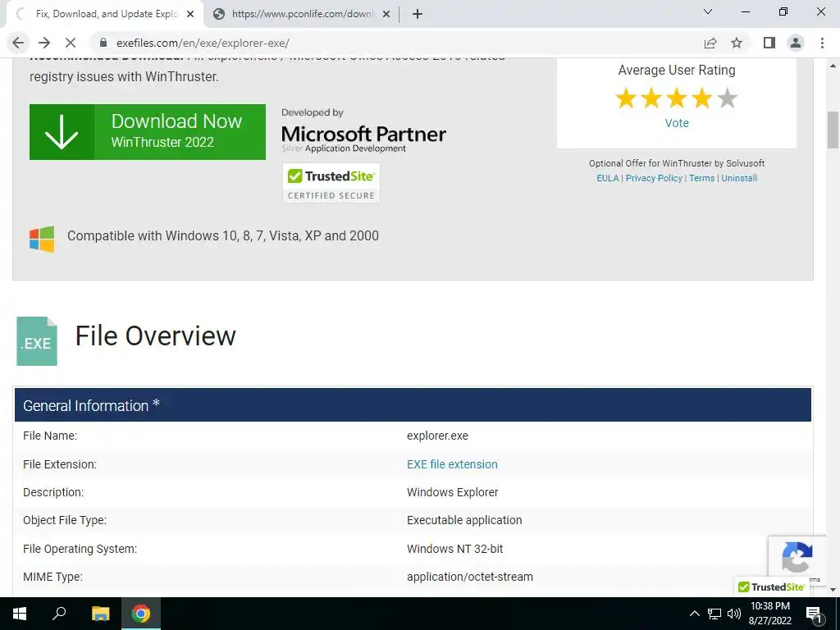840x630 pixels.
Task: Open the volume tray icon
Action: [734, 614]
